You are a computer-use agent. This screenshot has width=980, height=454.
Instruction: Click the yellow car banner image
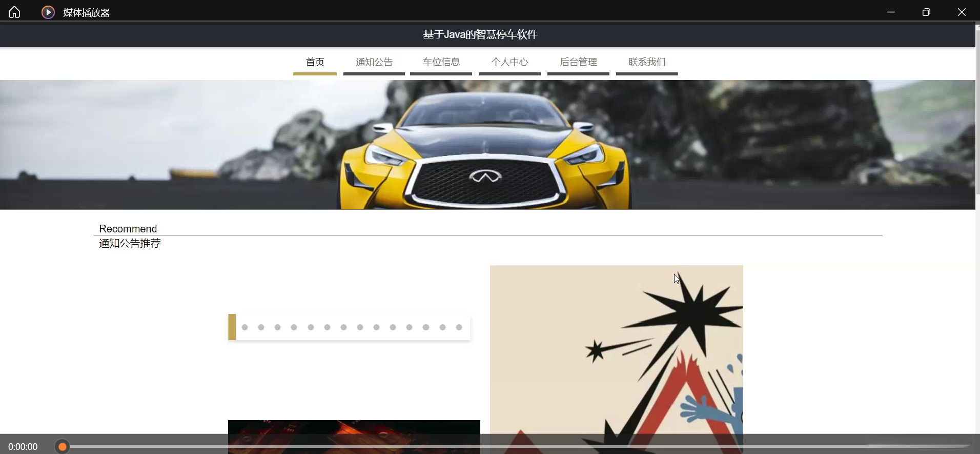pos(487,145)
